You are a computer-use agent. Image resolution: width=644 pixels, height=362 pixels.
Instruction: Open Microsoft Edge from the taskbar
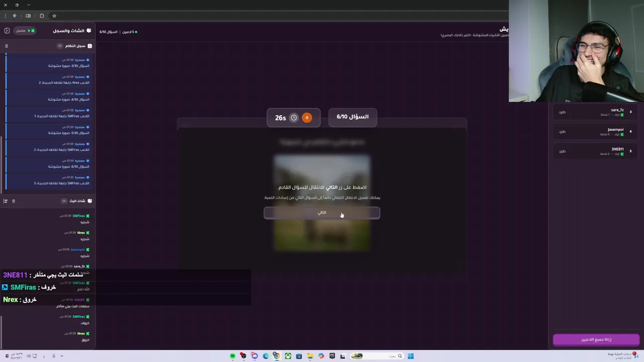pyautogui.click(x=266, y=356)
